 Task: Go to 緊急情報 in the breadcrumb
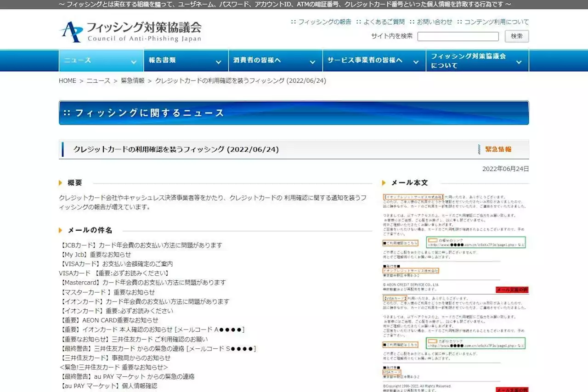click(133, 80)
